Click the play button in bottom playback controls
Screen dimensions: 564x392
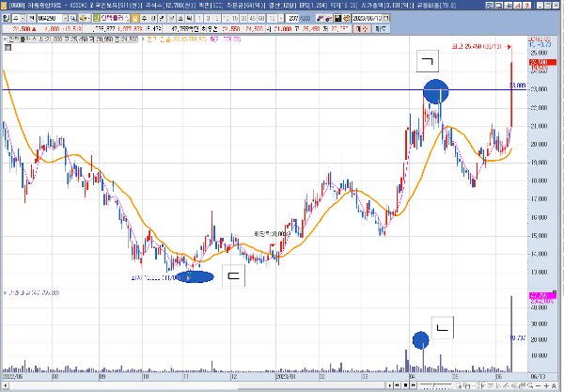coord(389,385)
